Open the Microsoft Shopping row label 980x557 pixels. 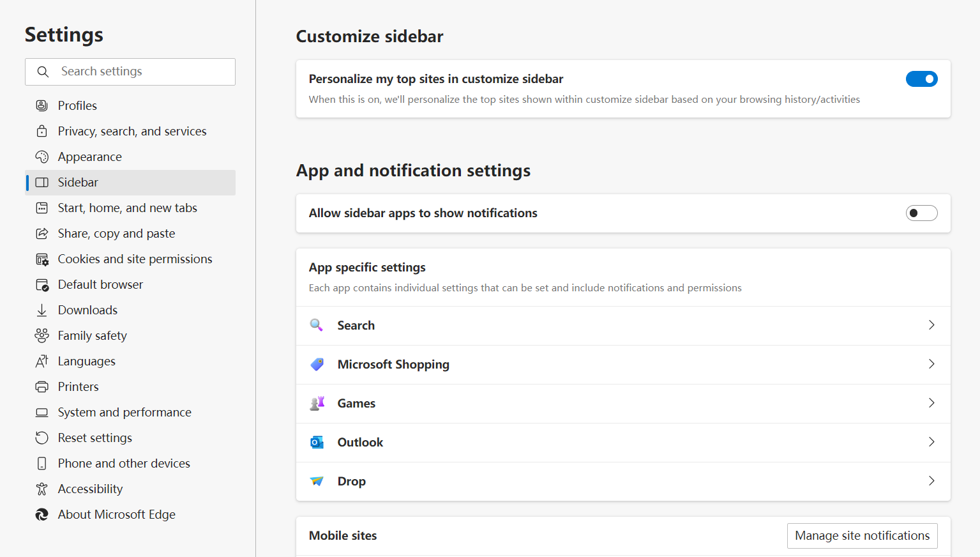[393, 364]
